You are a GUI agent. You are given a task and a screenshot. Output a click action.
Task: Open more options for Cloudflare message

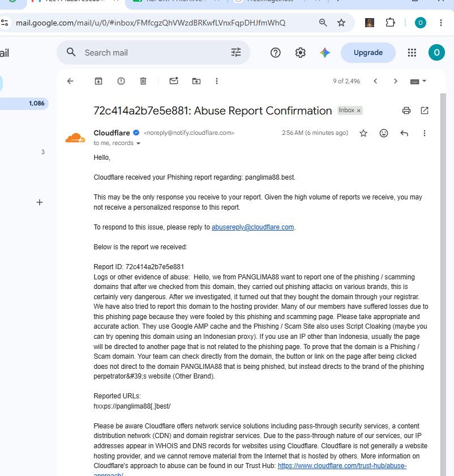tap(424, 133)
